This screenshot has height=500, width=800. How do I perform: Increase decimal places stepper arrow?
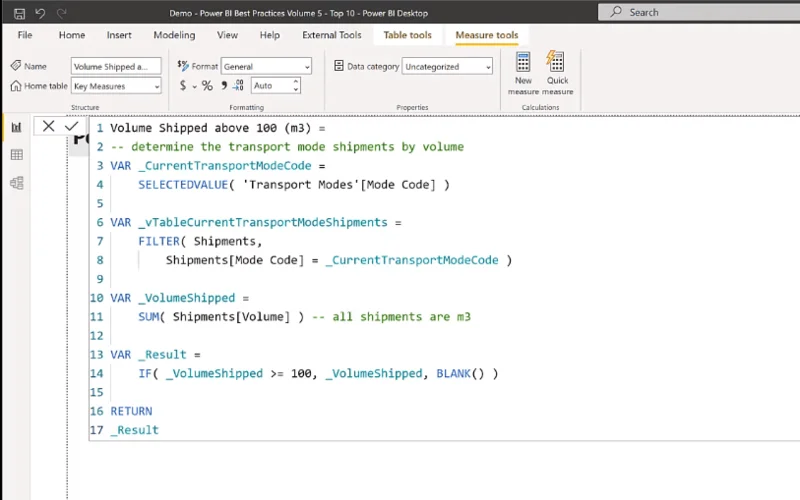tap(295, 81)
